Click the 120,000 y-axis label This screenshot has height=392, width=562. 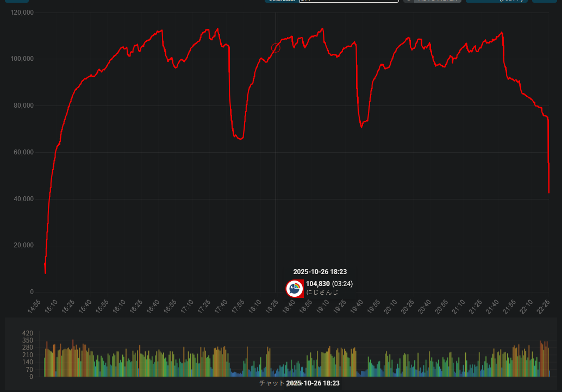coord(22,13)
